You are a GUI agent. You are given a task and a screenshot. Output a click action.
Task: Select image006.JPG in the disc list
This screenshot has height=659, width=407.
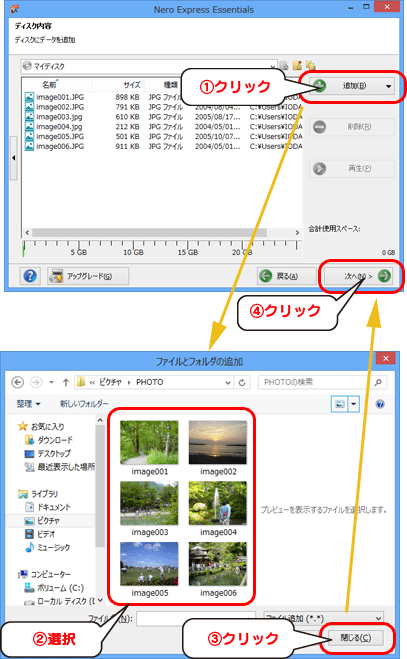55,146
